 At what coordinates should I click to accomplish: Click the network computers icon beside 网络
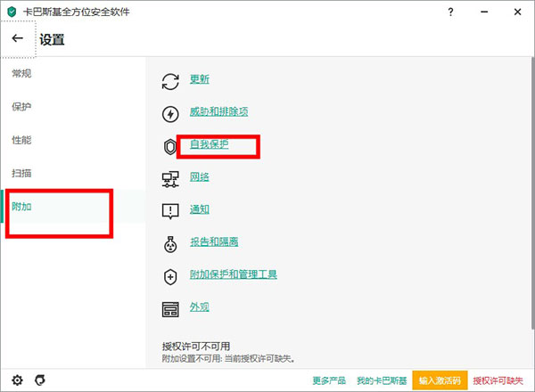pos(170,179)
